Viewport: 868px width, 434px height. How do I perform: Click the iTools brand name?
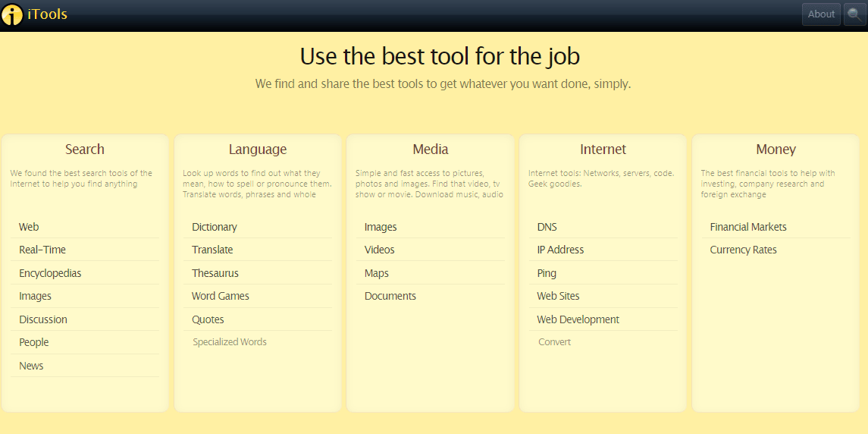click(47, 14)
